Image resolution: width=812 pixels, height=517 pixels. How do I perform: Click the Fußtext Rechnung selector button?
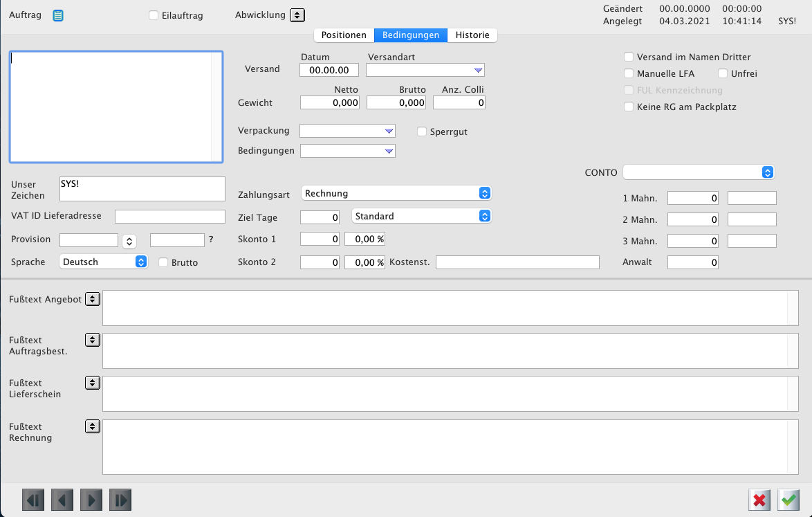(92, 426)
